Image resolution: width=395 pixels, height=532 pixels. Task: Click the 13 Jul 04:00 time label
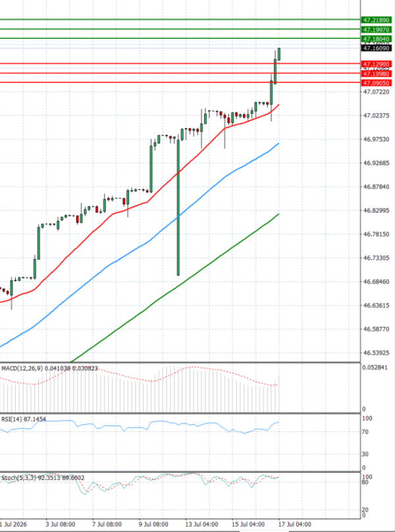tap(201, 525)
